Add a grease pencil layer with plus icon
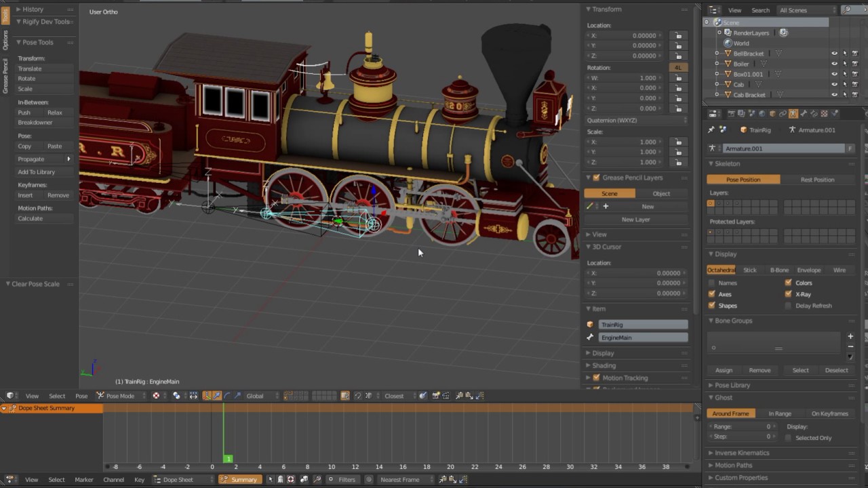This screenshot has width=868, height=488. (606, 206)
